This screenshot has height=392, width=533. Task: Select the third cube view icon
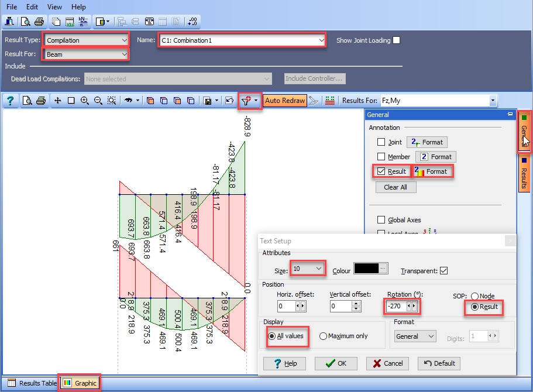pos(177,101)
